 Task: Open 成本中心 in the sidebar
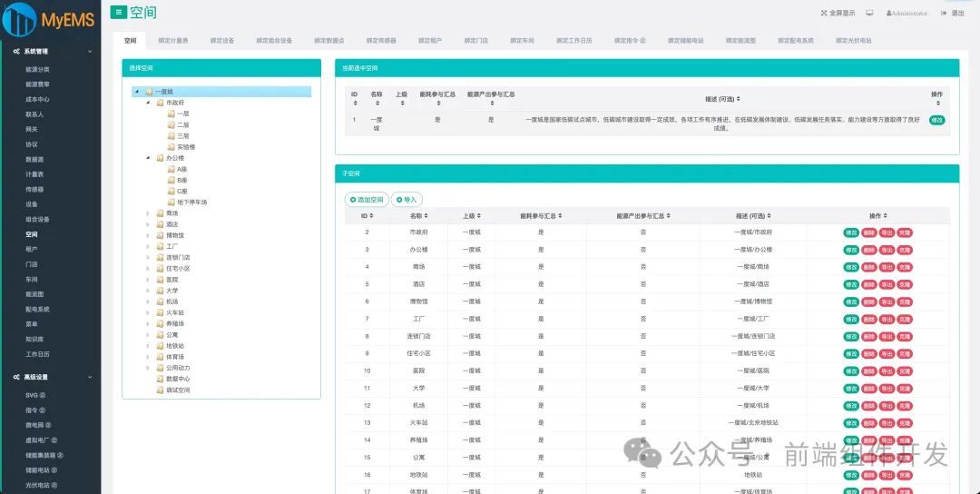tap(37, 99)
